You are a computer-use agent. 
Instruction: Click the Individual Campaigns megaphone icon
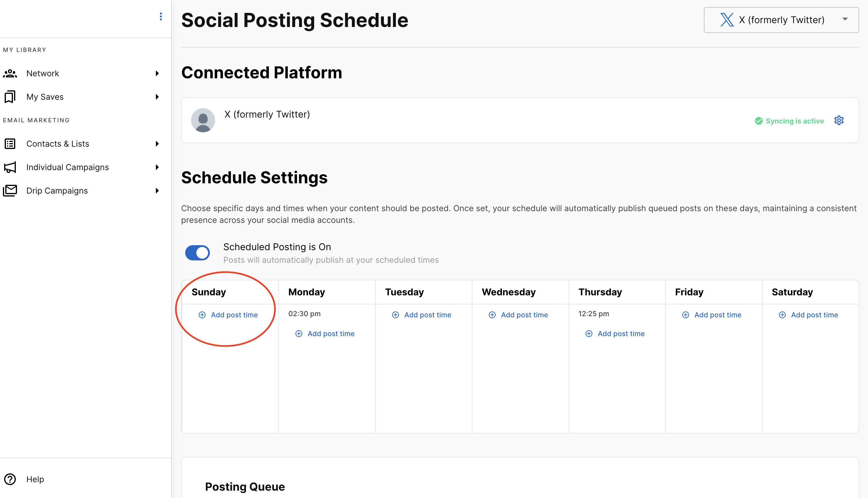[10, 167]
